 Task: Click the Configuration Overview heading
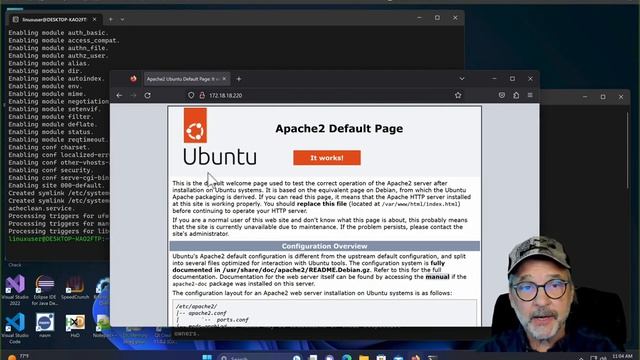[x=324, y=246]
